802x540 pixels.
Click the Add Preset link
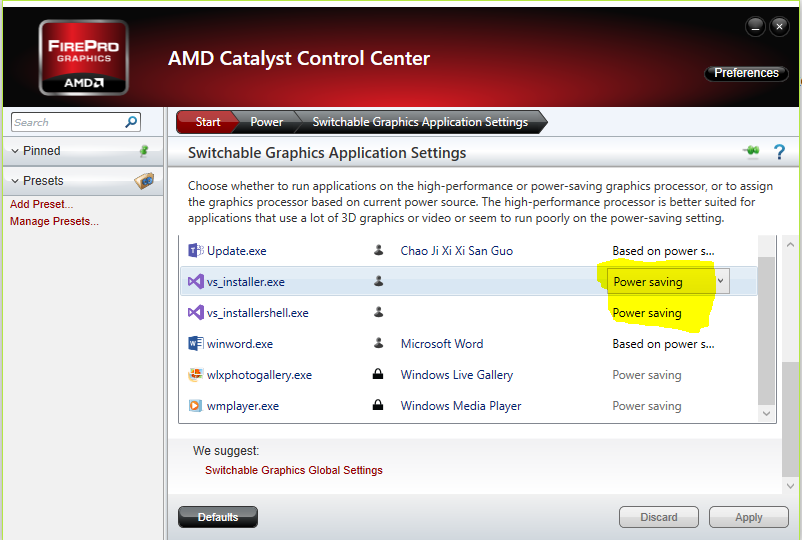[42, 204]
